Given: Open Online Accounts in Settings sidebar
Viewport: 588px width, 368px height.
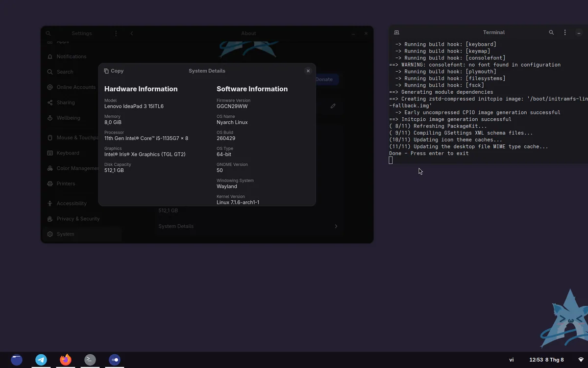Looking at the screenshot, I should pos(81,87).
